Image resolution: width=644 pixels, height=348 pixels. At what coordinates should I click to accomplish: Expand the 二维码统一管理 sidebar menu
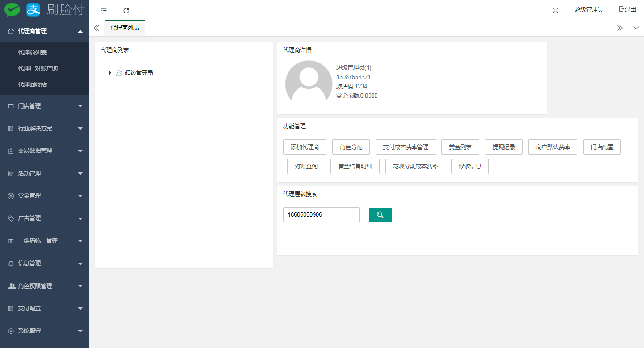coord(44,241)
